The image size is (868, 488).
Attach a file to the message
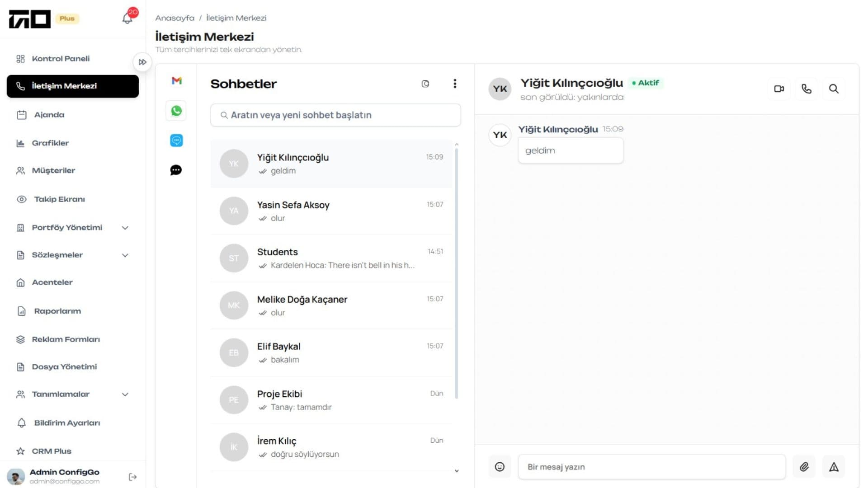pos(804,466)
